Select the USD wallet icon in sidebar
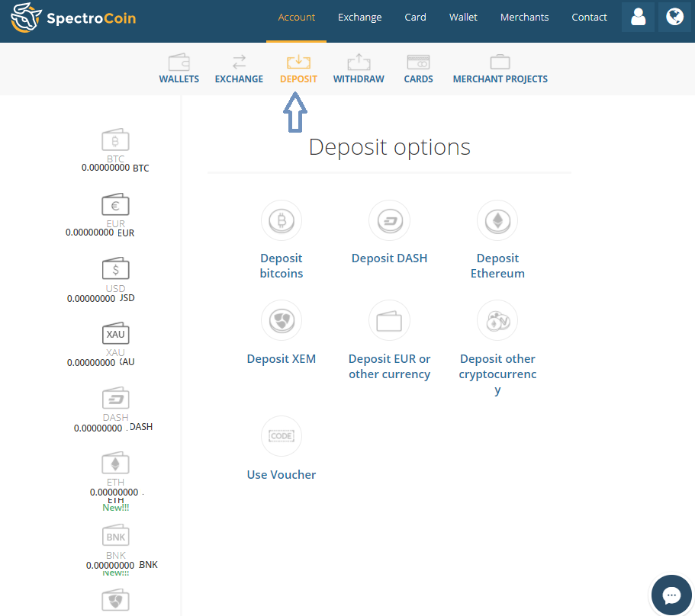695x616 pixels. (x=115, y=269)
